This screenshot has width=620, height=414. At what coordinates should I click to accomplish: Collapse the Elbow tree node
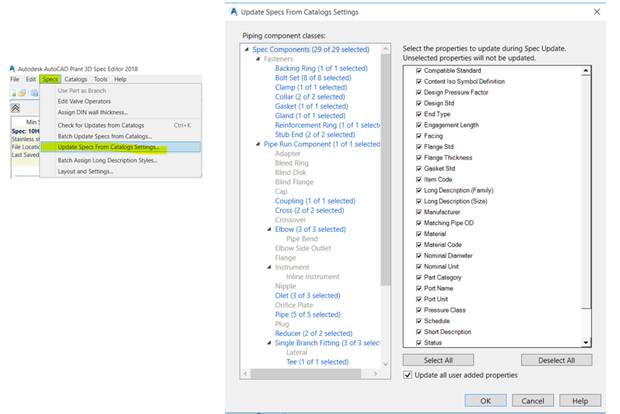pos(268,228)
